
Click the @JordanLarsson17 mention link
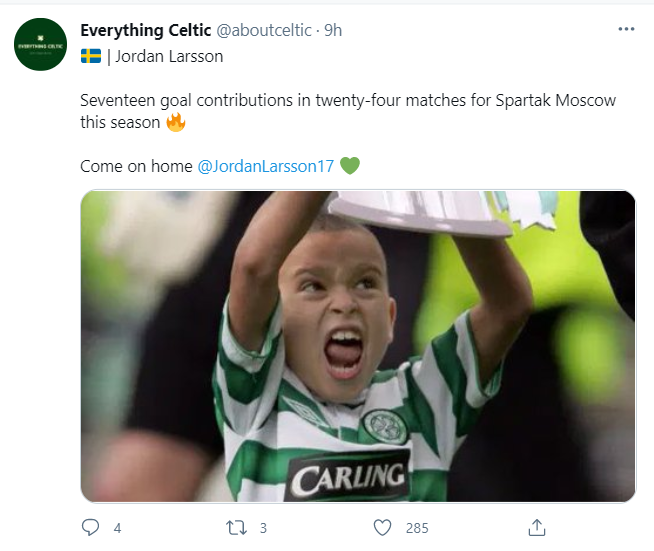[x=266, y=166]
